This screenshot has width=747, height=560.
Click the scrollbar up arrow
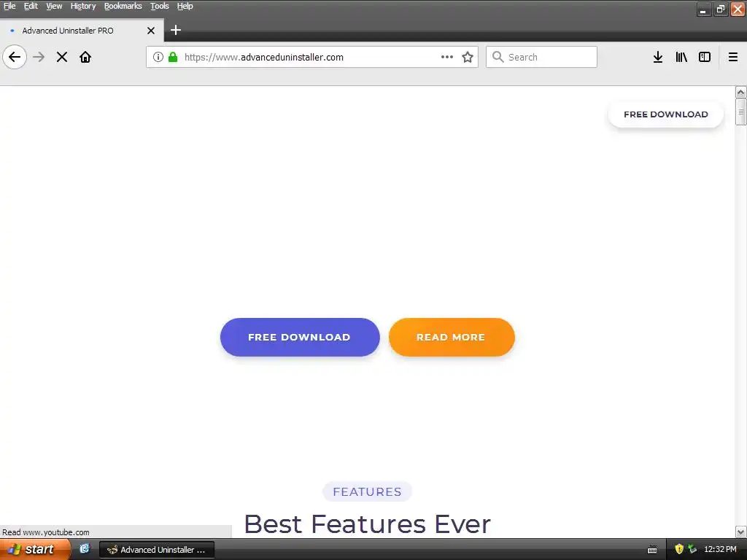[741, 92]
